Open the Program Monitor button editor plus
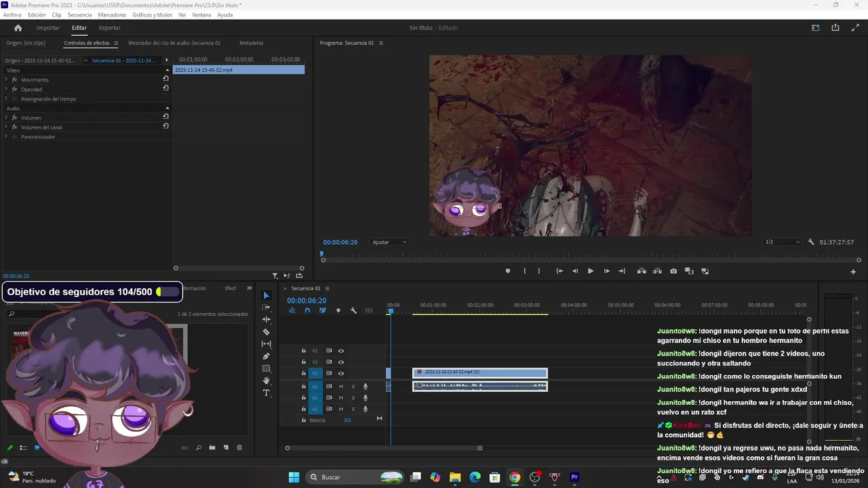This screenshot has height=488, width=868. [853, 272]
